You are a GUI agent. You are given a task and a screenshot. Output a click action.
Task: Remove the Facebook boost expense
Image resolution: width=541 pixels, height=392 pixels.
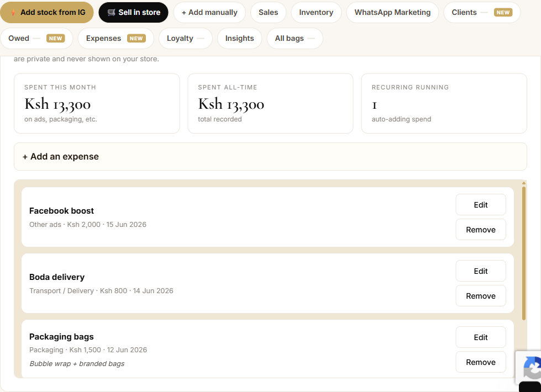click(481, 230)
